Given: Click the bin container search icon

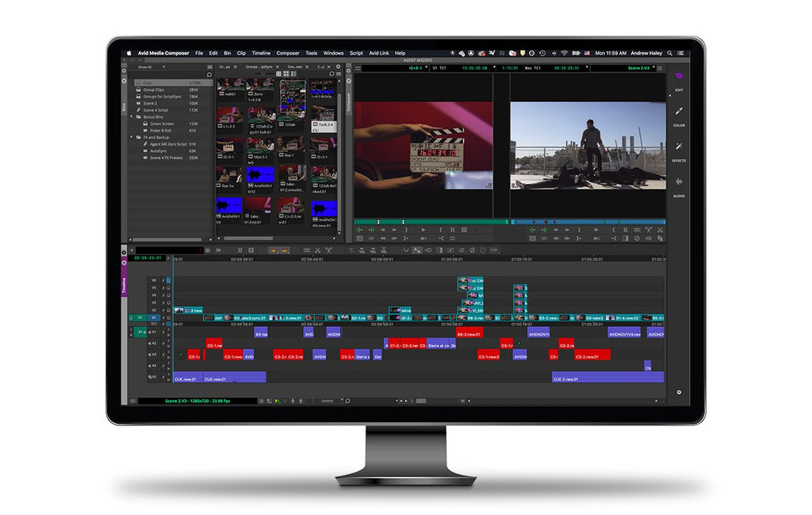Looking at the screenshot, I should click(x=209, y=75).
